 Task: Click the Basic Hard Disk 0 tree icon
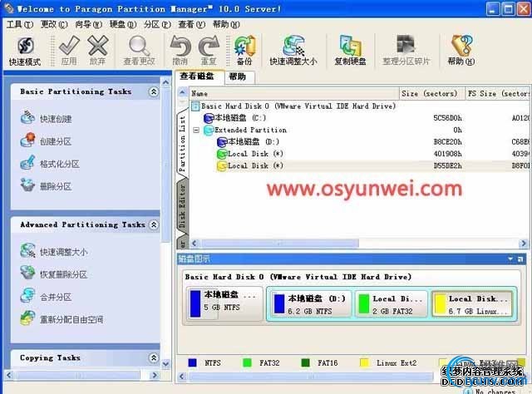tap(195, 106)
